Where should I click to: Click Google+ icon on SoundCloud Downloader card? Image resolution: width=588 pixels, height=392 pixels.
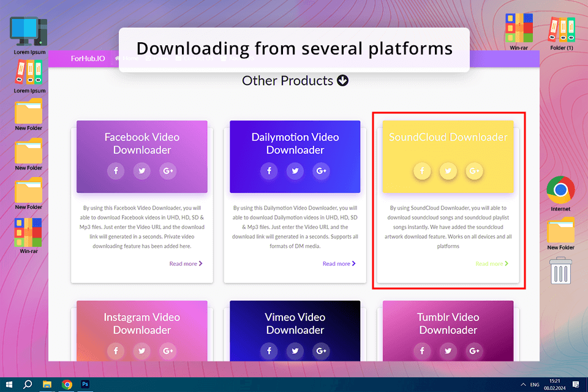[x=474, y=171]
